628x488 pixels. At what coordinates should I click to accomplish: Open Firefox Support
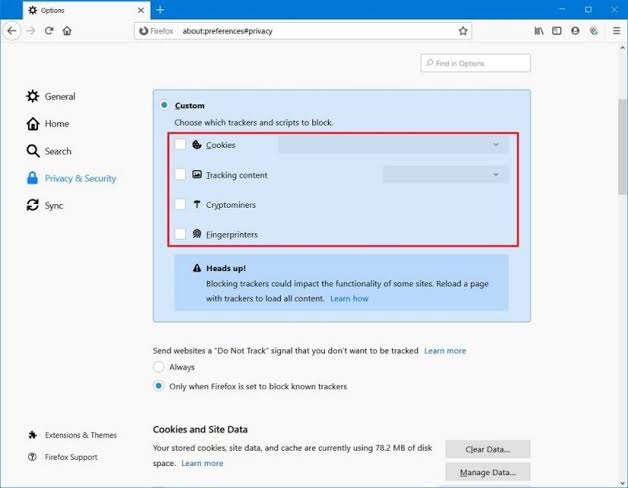tap(63, 457)
